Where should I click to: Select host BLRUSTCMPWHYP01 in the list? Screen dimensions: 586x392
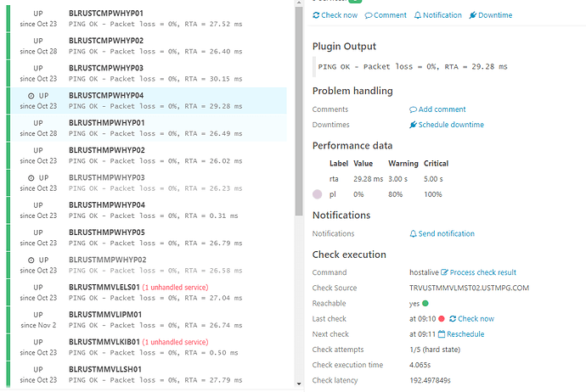click(x=149, y=19)
